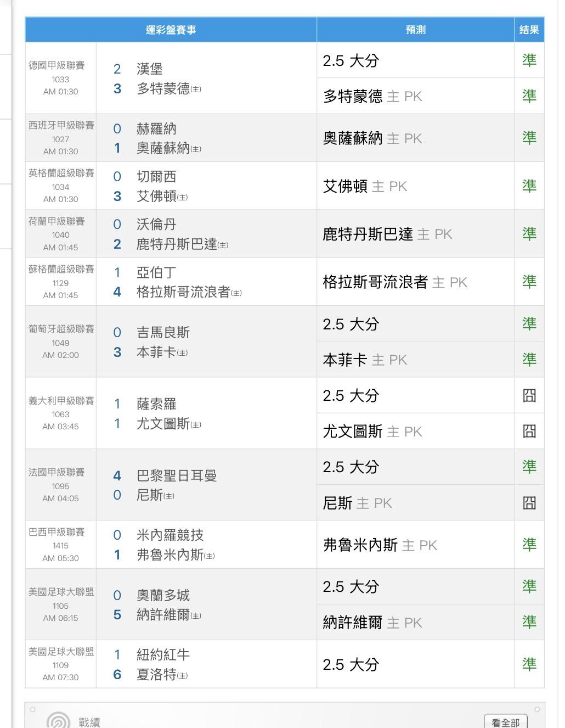Click 弗魯米內斯 主 PK prediction
This screenshot has height=728, width=565.
tap(380, 545)
